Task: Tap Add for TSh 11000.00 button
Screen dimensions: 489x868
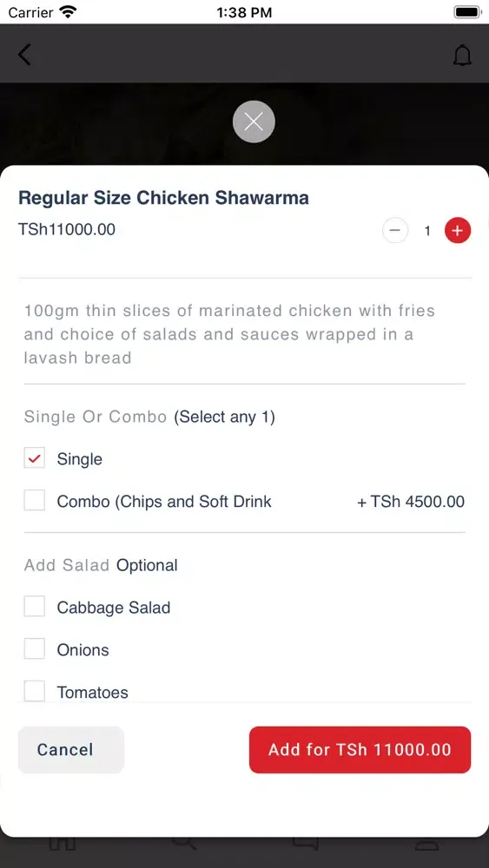Action: (360, 750)
